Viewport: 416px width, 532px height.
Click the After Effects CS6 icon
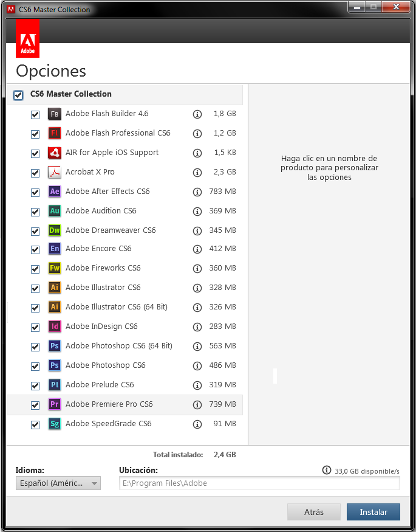55,192
